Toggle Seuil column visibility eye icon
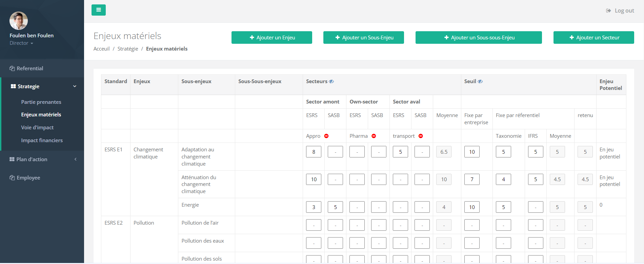 pyautogui.click(x=480, y=81)
